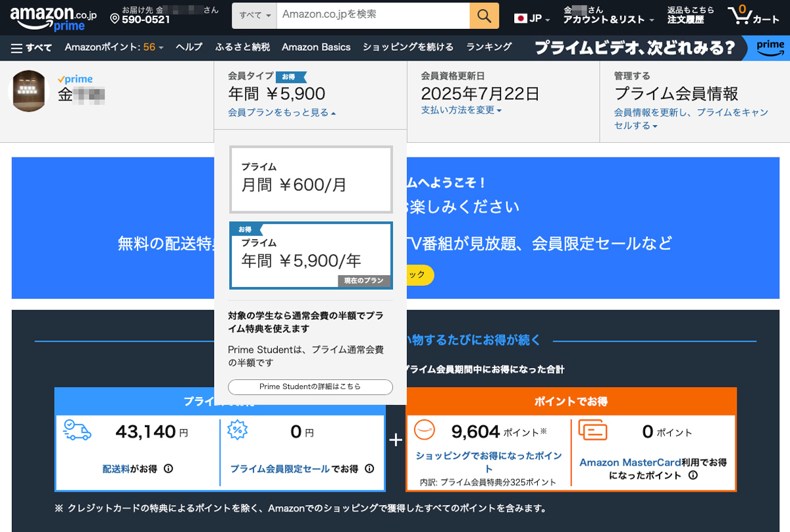The image size is (790, 532).
Task: Click プライムビデオ、次どれみる？ banner
Action: click(x=635, y=47)
